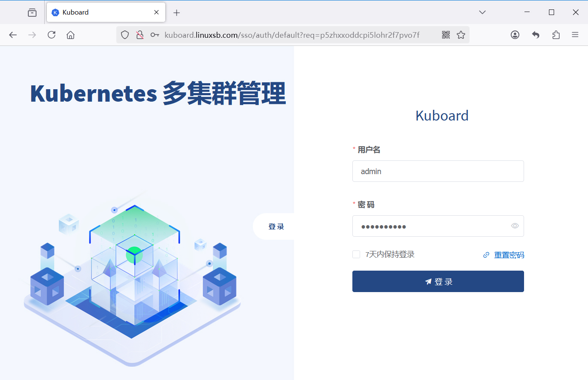Open the 重置密码 reset password link
This screenshot has width=588, height=380.
[509, 255]
